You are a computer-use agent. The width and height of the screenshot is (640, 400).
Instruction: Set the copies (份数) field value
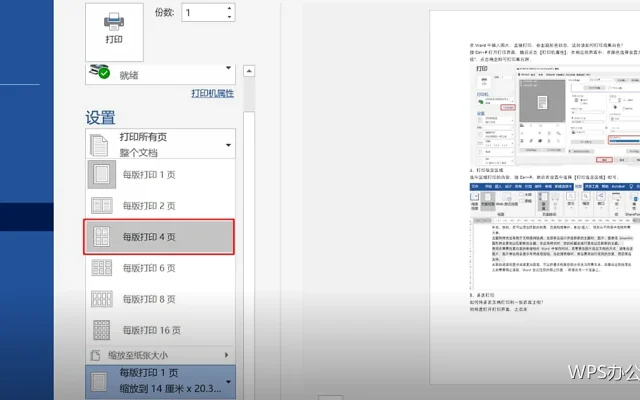point(203,13)
